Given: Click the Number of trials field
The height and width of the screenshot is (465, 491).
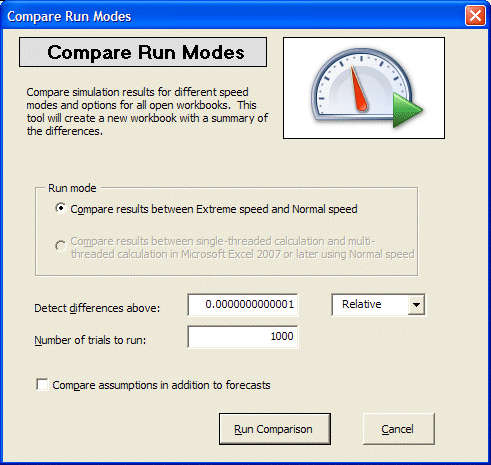Looking at the screenshot, I should tap(243, 337).
